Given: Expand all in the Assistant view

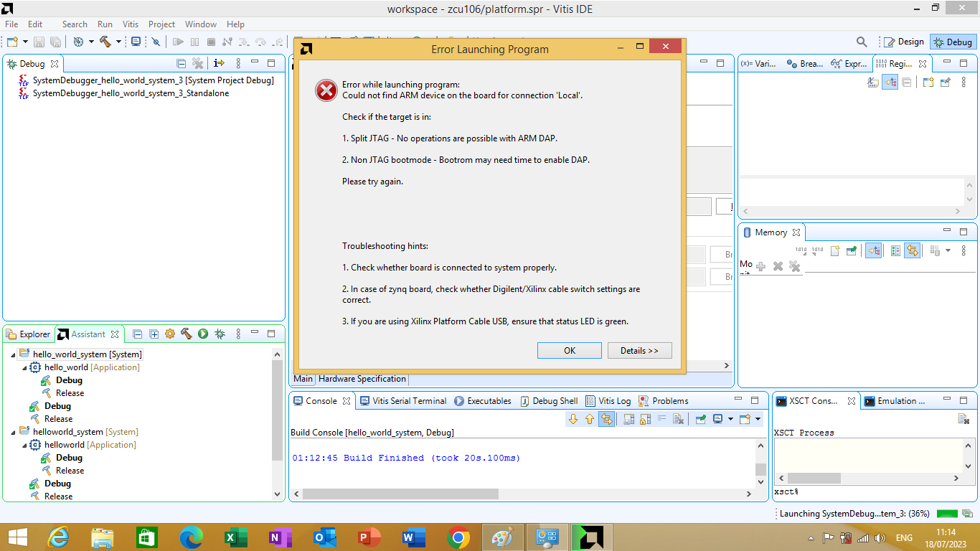Looking at the screenshot, I should coord(154,334).
